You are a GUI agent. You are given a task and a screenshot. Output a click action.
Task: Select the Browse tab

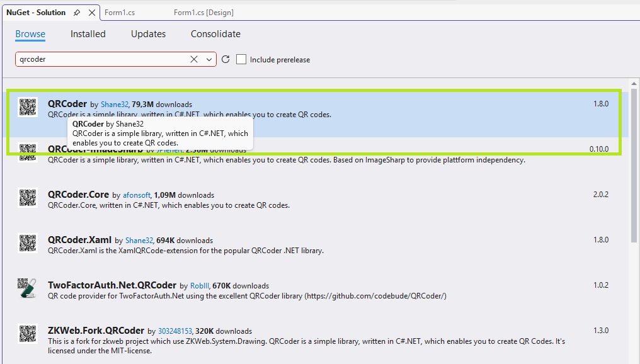point(30,34)
